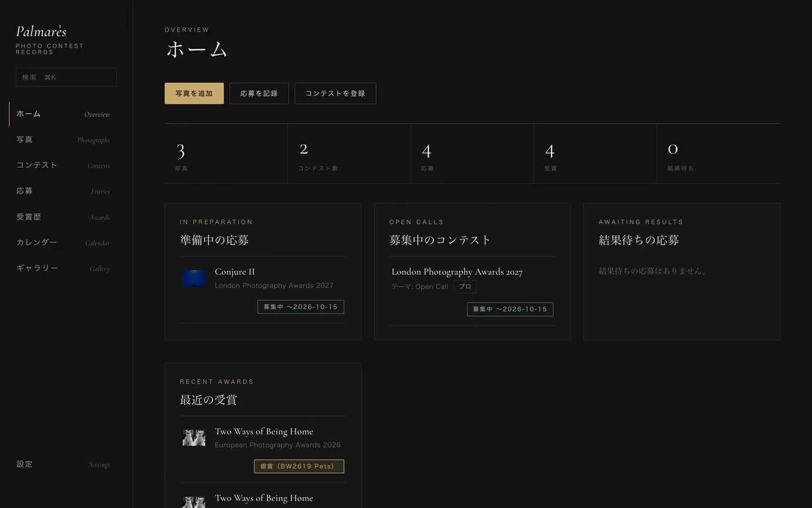
Task: Click the European Photography Awards 2026 text
Action: point(277,445)
